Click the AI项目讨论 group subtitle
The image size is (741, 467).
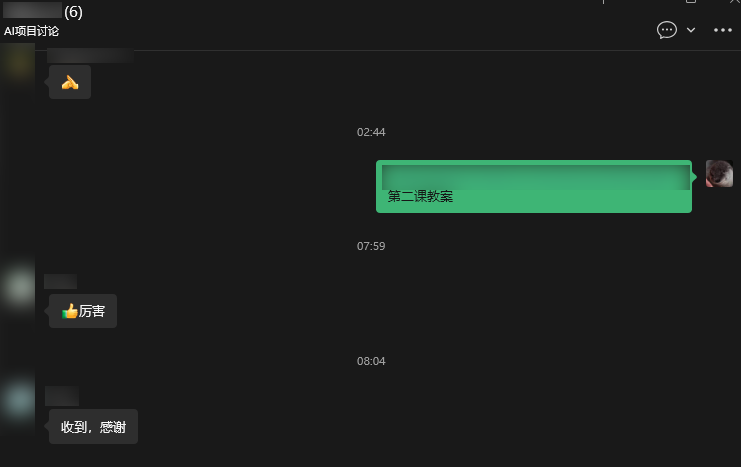click(31, 31)
